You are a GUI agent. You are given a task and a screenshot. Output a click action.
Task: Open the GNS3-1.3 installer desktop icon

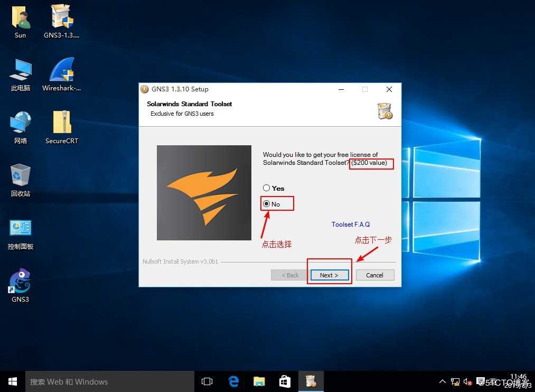[x=62, y=21]
